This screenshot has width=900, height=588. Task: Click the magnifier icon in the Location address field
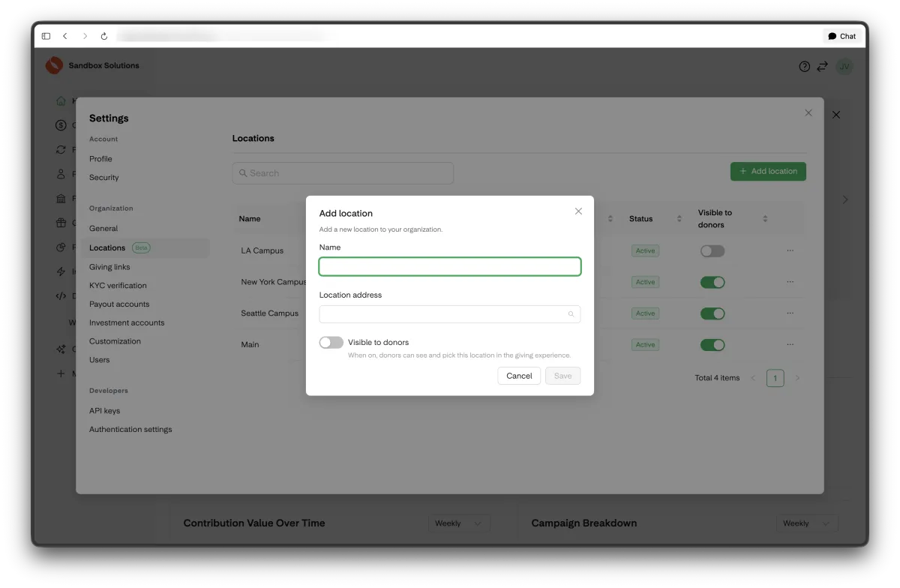click(x=571, y=314)
